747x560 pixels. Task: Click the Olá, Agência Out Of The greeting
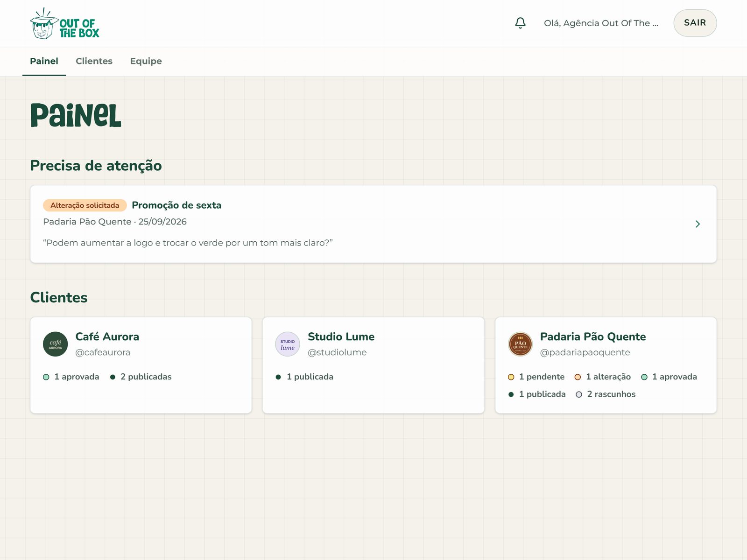(x=601, y=23)
